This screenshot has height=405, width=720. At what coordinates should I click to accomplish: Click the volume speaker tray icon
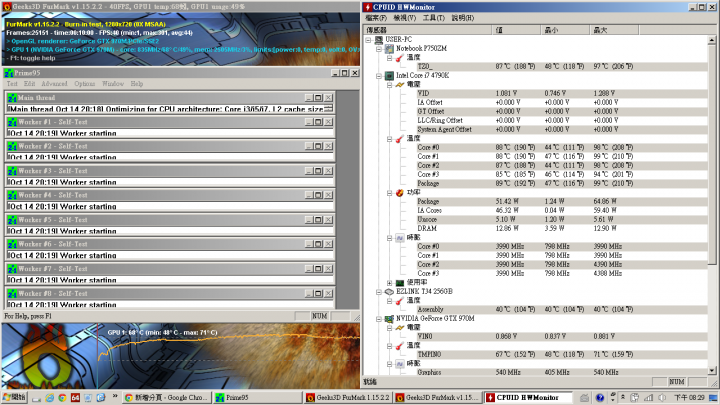coord(662,398)
